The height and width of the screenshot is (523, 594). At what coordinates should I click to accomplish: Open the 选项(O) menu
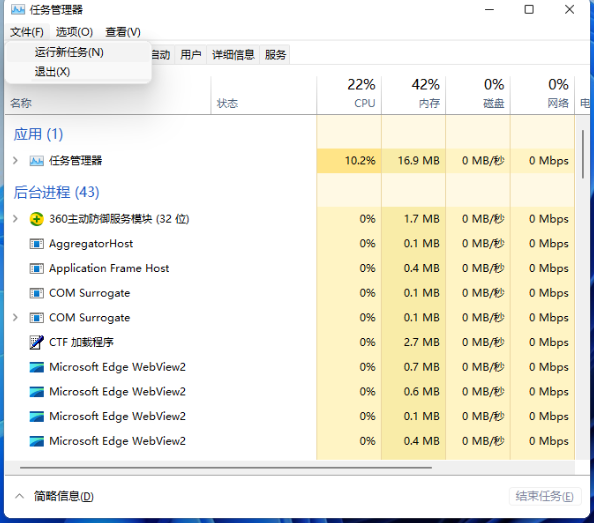(x=74, y=32)
